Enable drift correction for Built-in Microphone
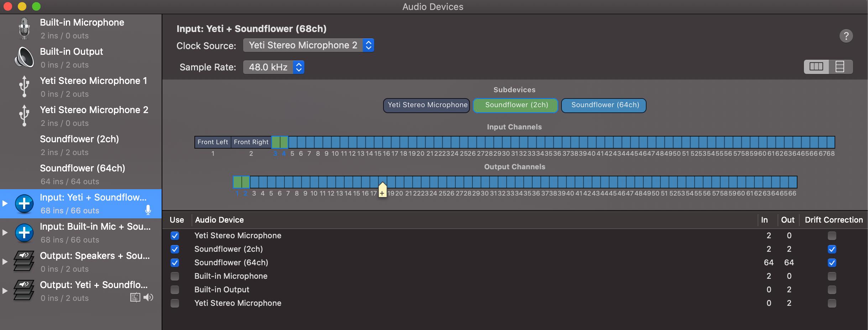 point(832,276)
